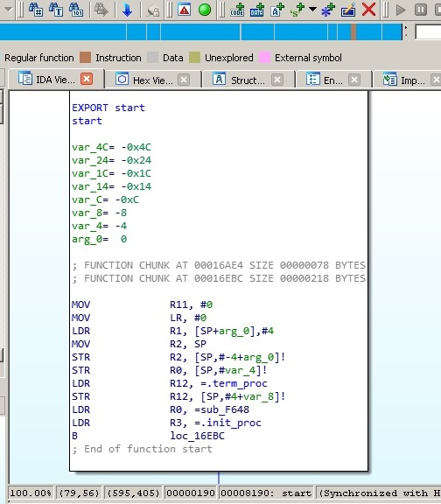Click the binoculars search-immediate-value icon
Screen dimensions: 441x504
(36, 10)
